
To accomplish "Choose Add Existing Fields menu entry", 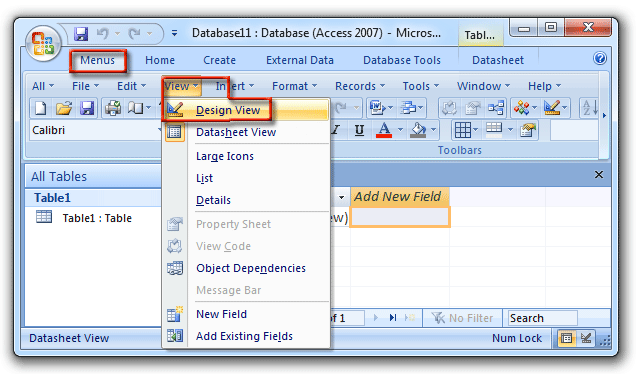I will 246,336.
